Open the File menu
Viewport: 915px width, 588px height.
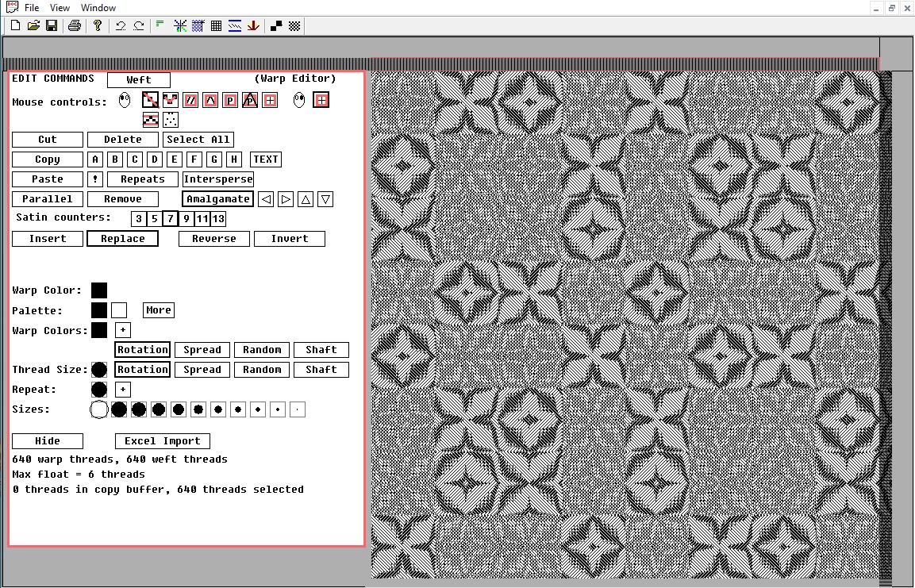coord(31,7)
